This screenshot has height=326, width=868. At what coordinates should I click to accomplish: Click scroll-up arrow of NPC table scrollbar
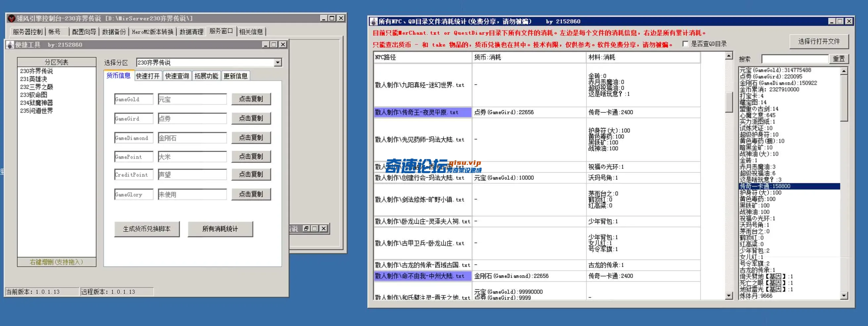pos(728,56)
